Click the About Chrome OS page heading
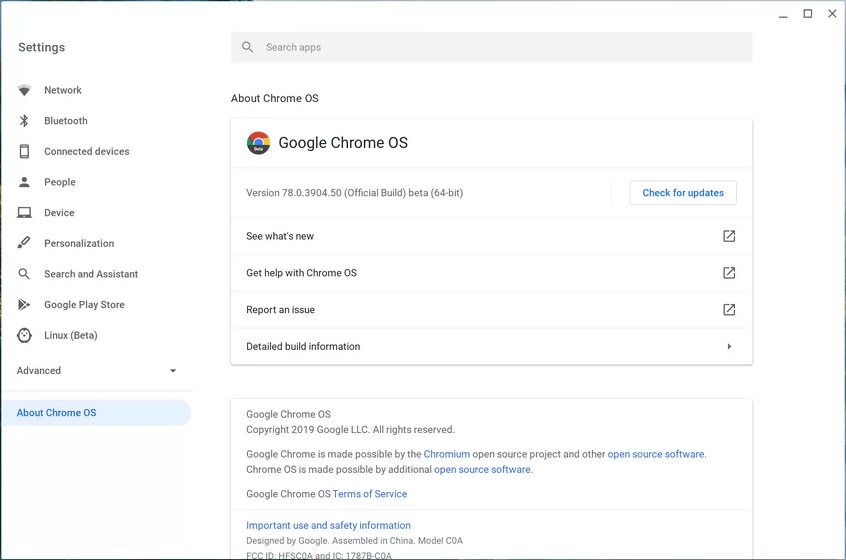This screenshot has width=846, height=560. [275, 98]
